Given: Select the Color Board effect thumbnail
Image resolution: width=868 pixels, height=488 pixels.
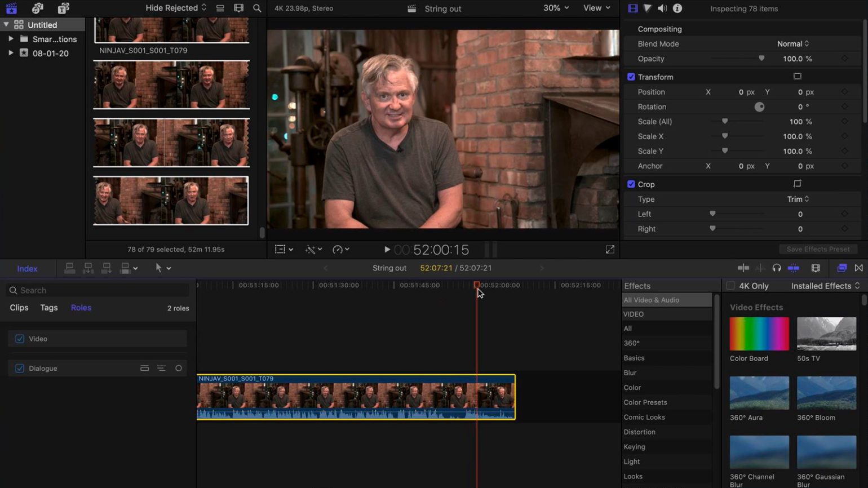Looking at the screenshot, I should [759, 334].
